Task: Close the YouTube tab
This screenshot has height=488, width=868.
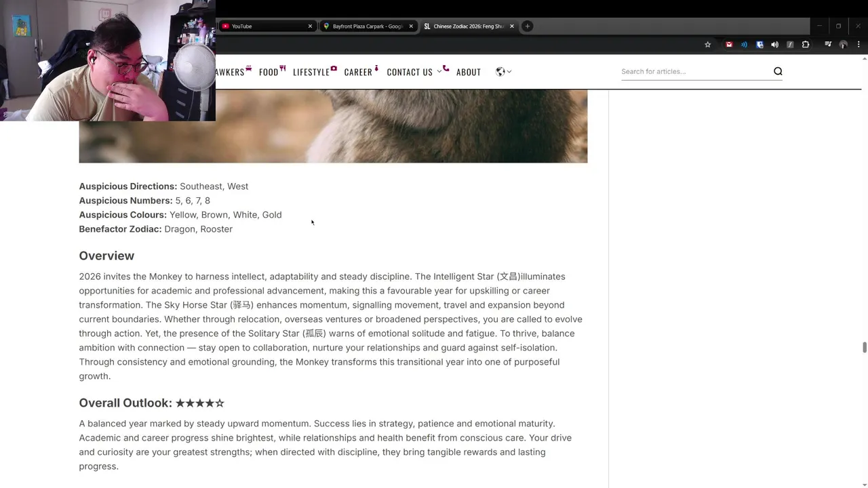Action: point(311,26)
